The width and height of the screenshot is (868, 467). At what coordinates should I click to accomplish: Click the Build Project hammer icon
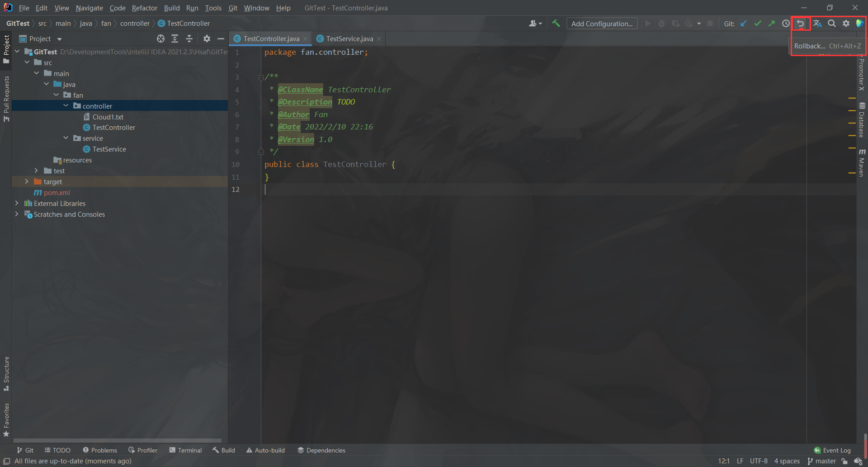[x=556, y=24]
